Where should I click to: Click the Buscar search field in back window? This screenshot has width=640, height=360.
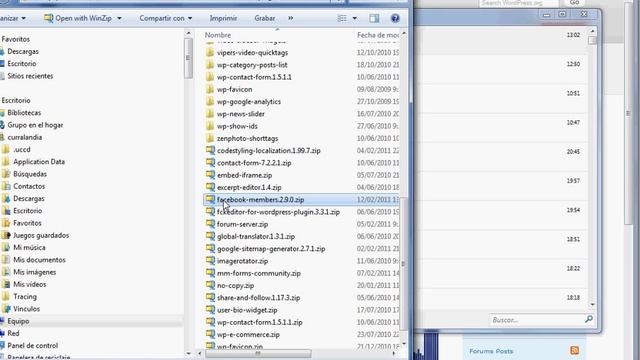536,320
